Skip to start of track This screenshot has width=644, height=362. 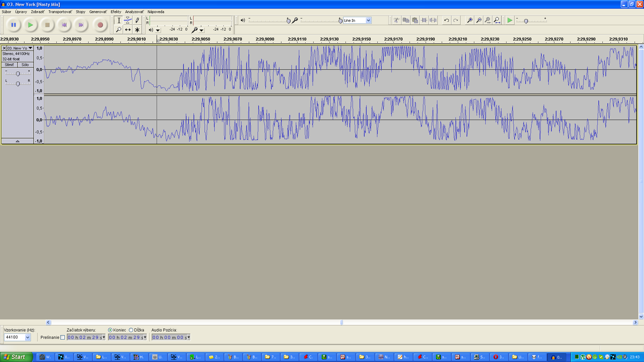pos(64,25)
